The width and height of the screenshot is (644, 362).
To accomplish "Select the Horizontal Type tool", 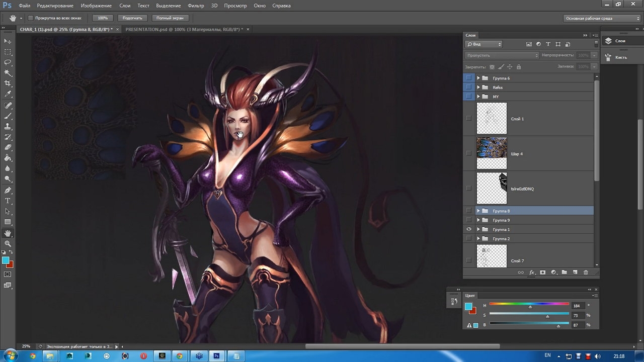I will pos(8,201).
